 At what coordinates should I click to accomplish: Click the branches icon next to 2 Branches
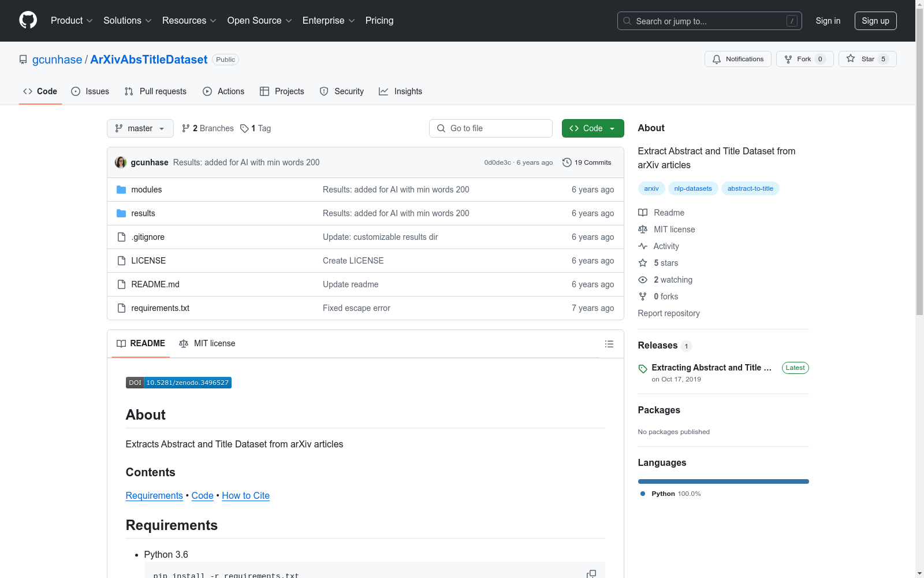pos(186,128)
